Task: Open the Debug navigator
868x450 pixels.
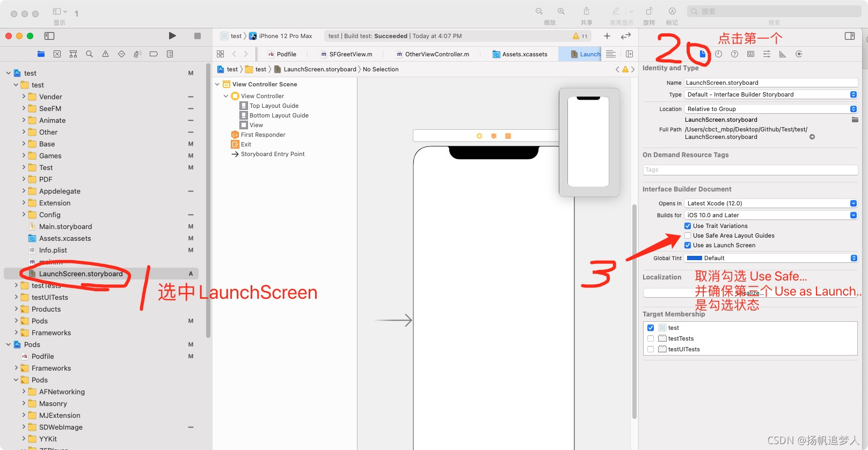Action: (x=137, y=54)
